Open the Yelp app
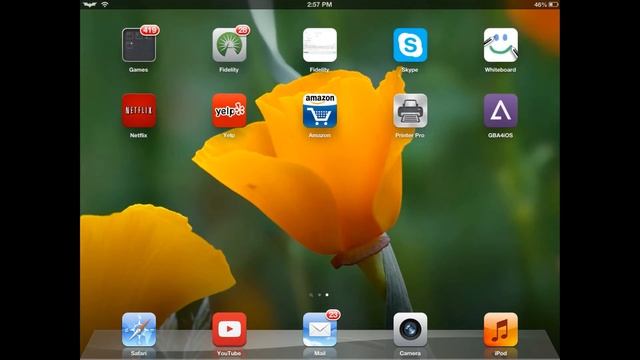This screenshot has width=640, height=360. coord(229,111)
